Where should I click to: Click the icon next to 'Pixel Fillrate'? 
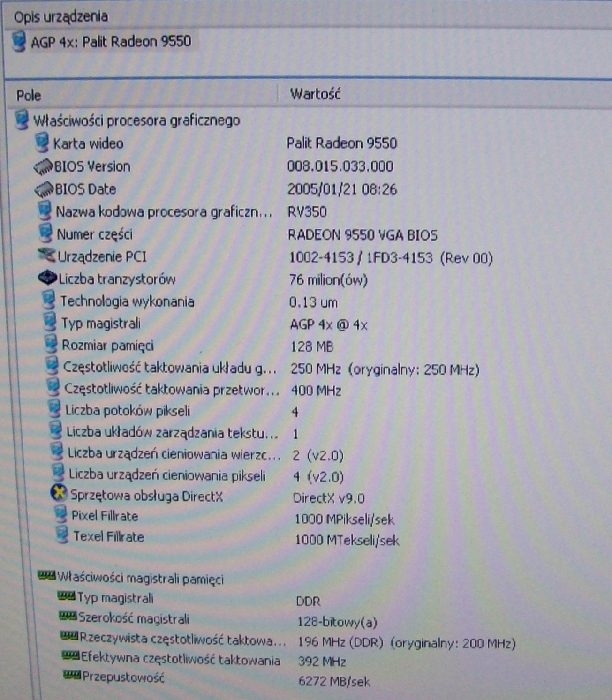(60, 515)
